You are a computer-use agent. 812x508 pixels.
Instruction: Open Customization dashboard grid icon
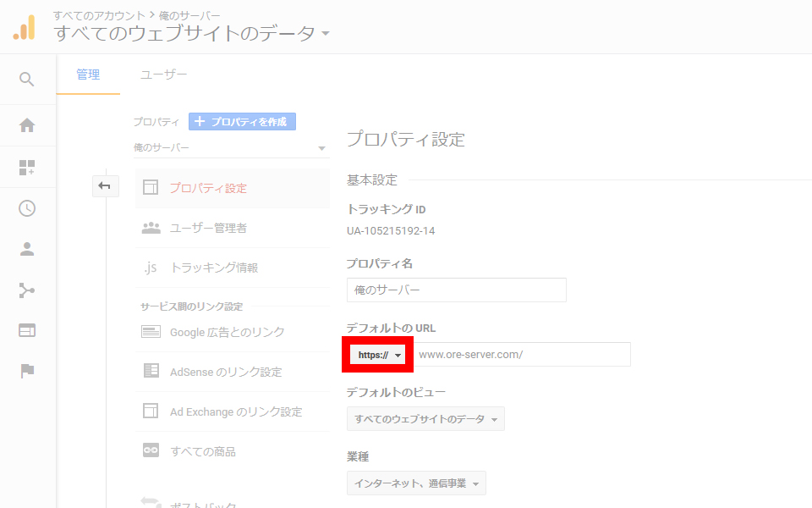(27, 168)
